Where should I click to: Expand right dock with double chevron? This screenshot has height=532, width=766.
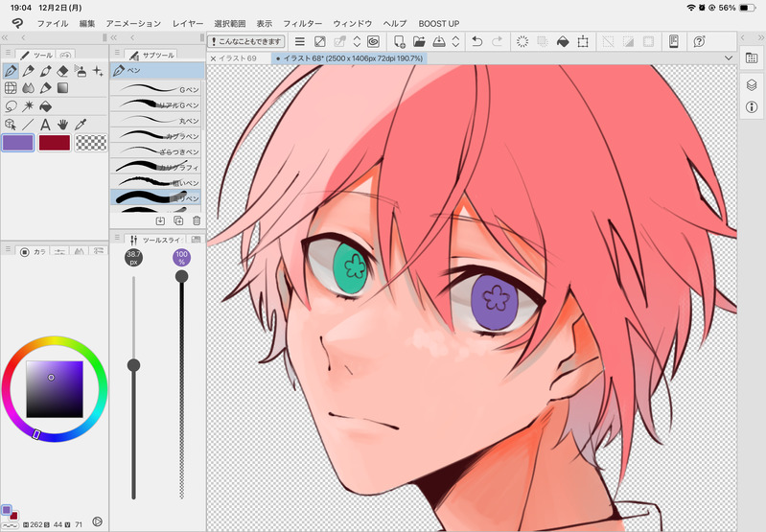click(x=760, y=37)
